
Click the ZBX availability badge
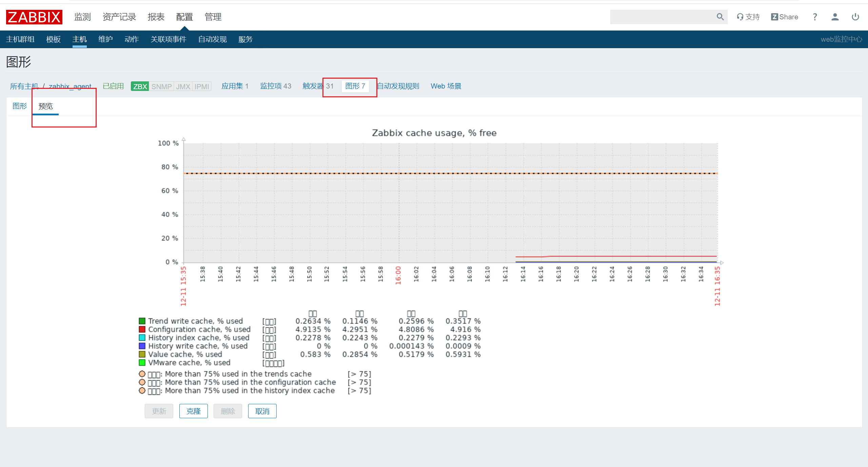click(x=140, y=86)
